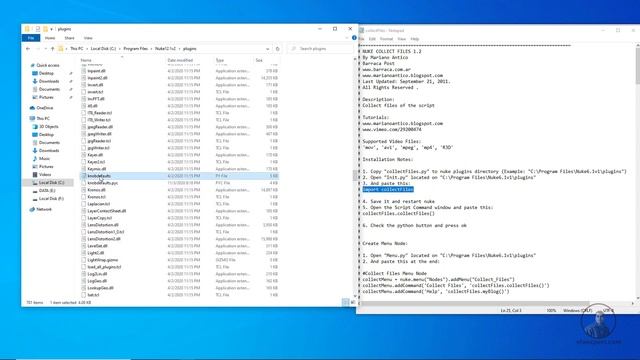Open the Share ribbon tab
Viewport: 640px width, 360px height.
[x=69, y=38]
